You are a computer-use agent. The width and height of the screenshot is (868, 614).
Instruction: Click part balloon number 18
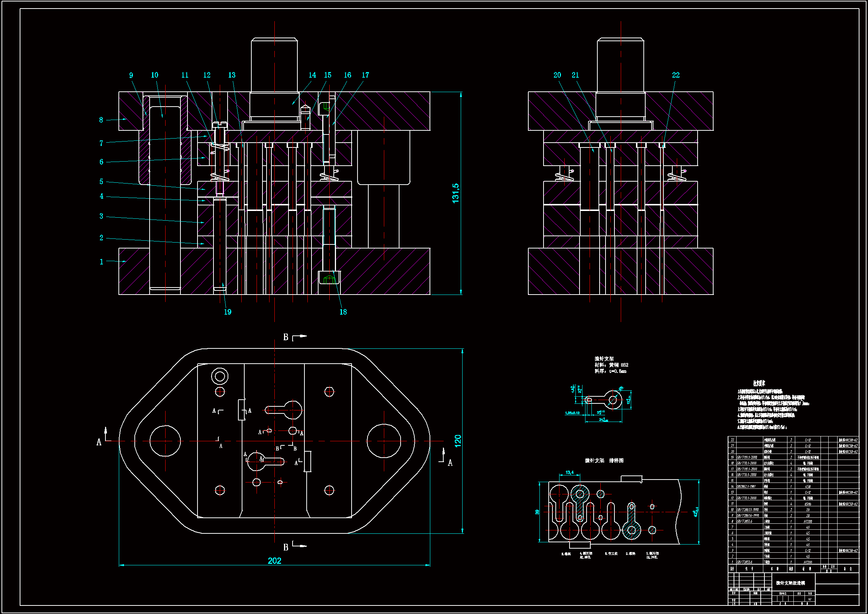343,312
